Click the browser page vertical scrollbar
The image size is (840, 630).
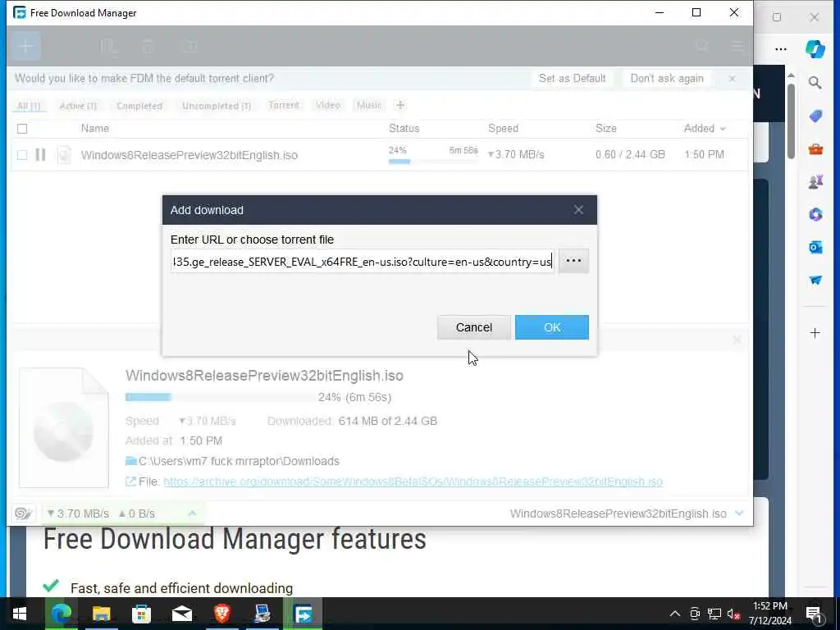[791, 121]
